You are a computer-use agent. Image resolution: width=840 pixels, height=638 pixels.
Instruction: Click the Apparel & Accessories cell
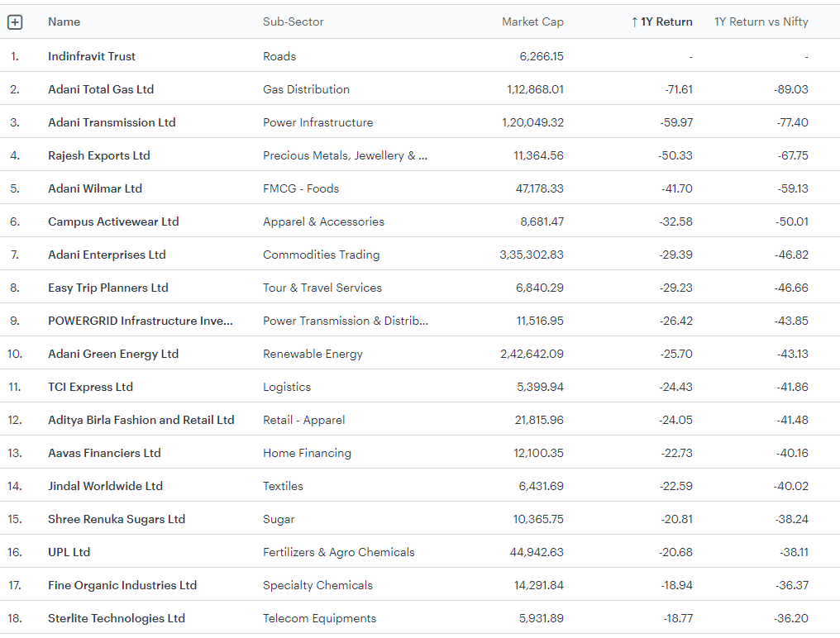point(323,221)
